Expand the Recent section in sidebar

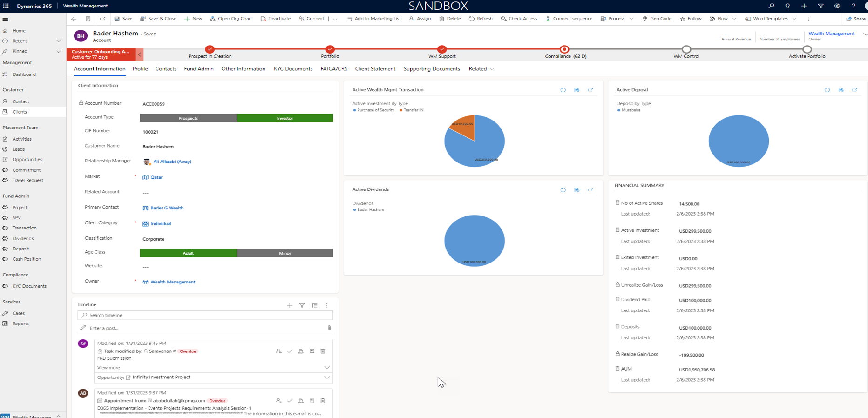(58, 41)
